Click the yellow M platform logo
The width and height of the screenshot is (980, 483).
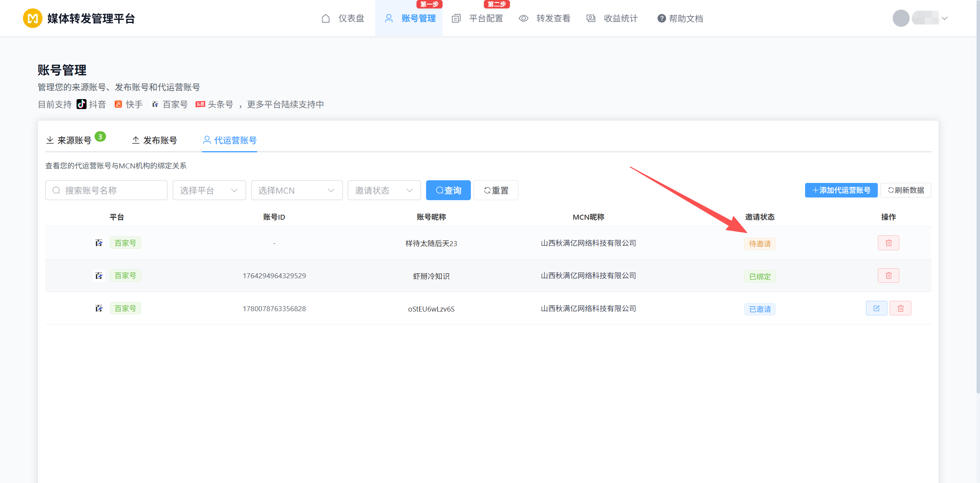tap(33, 18)
